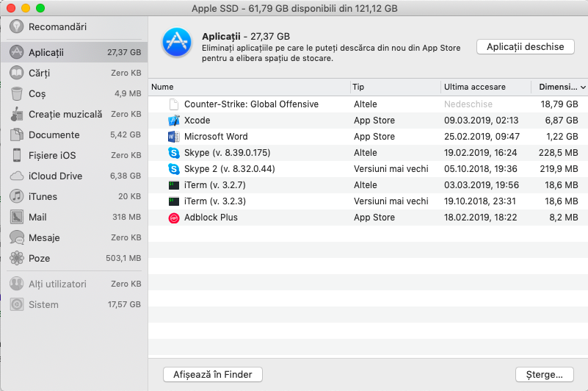Sort by Dimensiune column chevron
The image size is (588, 391).
583,87
